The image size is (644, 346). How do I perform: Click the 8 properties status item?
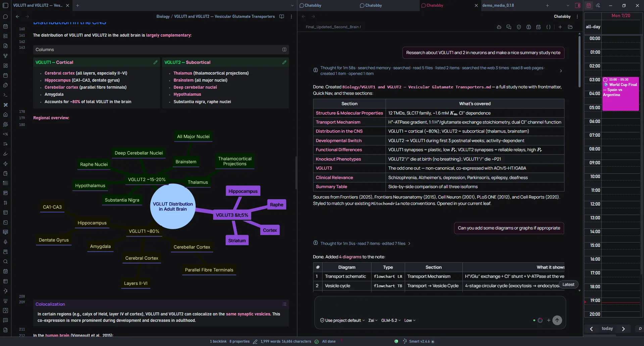240,341
